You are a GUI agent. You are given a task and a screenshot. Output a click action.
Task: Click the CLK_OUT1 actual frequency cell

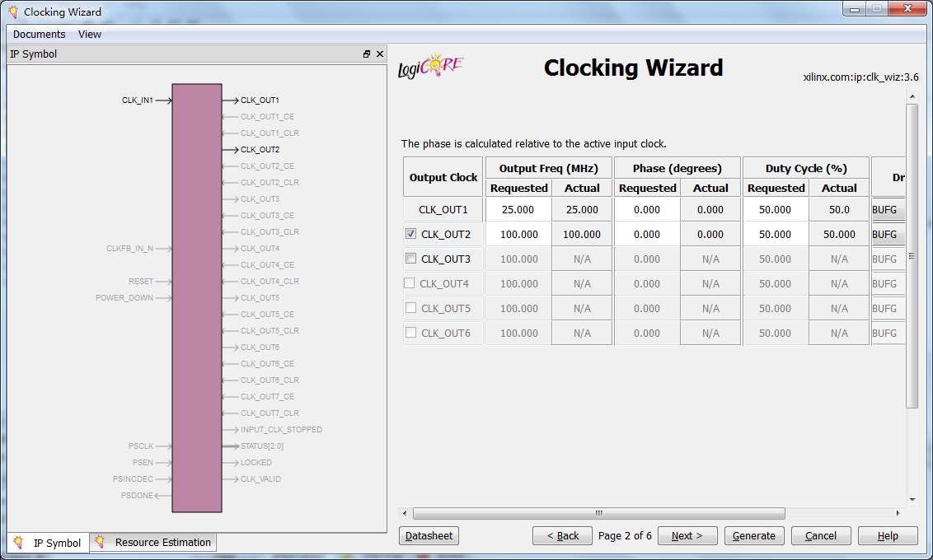(x=582, y=209)
